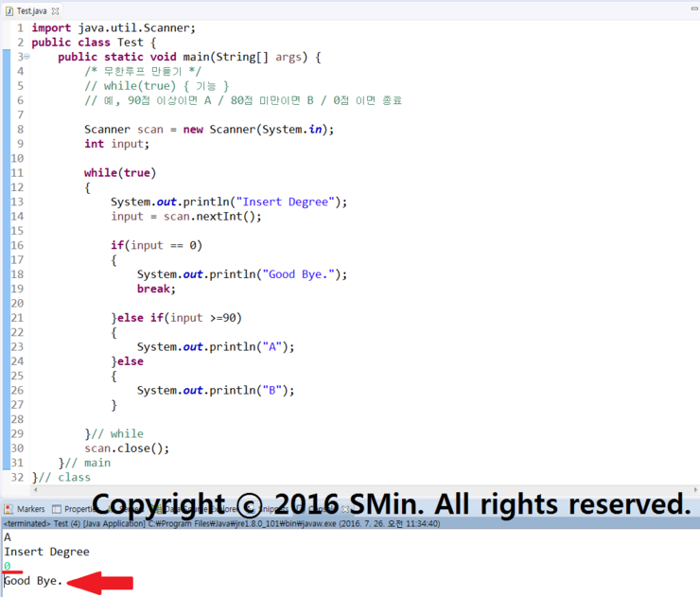Click the 'if(input == 0)' condition
The width and height of the screenshot is (700, 597).
pos(156,246)
